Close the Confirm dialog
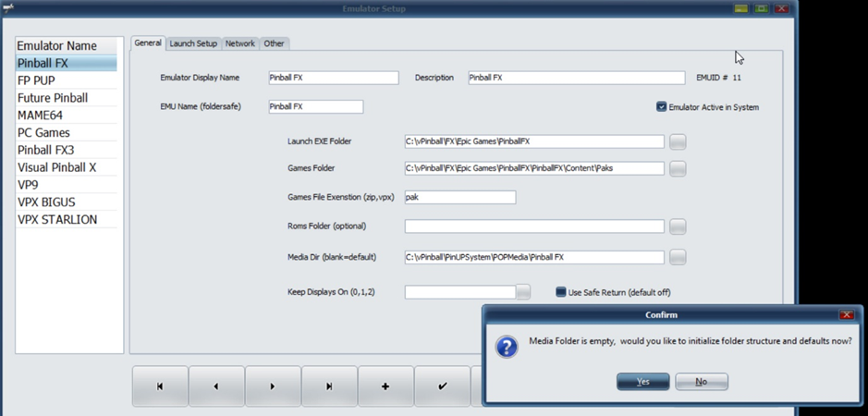Viewport: 868px width, 416px height. pyautogui.click(x=847, y=314)
